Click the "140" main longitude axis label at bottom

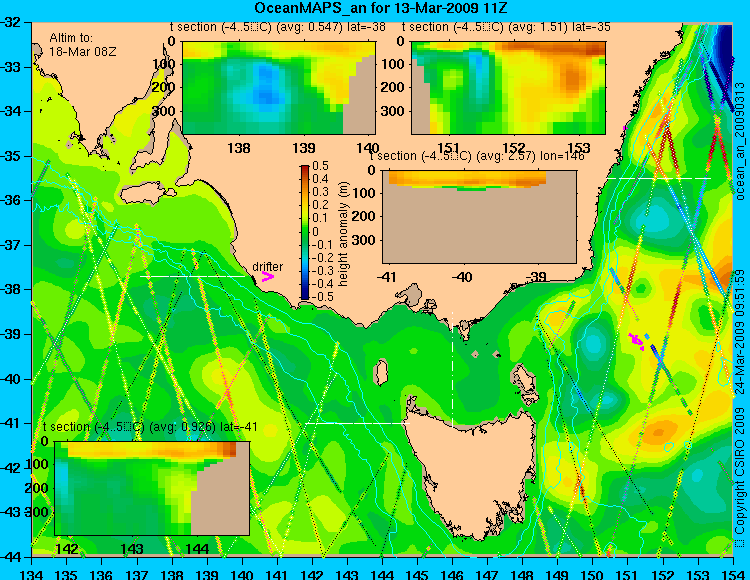(243, 574)
